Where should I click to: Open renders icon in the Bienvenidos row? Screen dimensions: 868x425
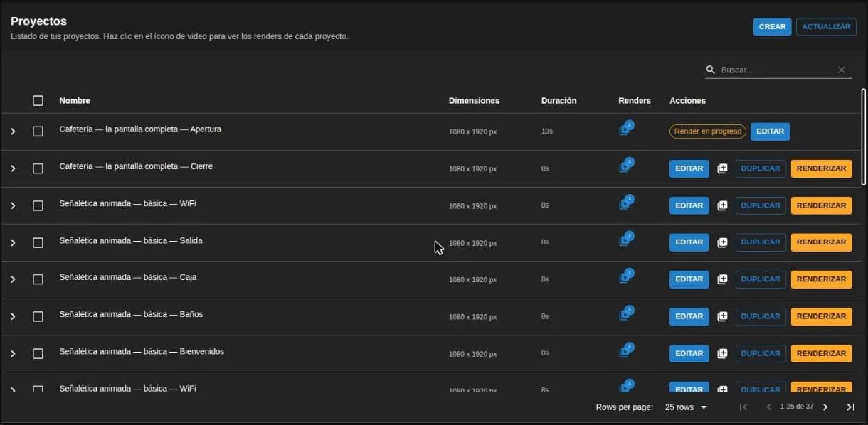click(x=625, y=351)
